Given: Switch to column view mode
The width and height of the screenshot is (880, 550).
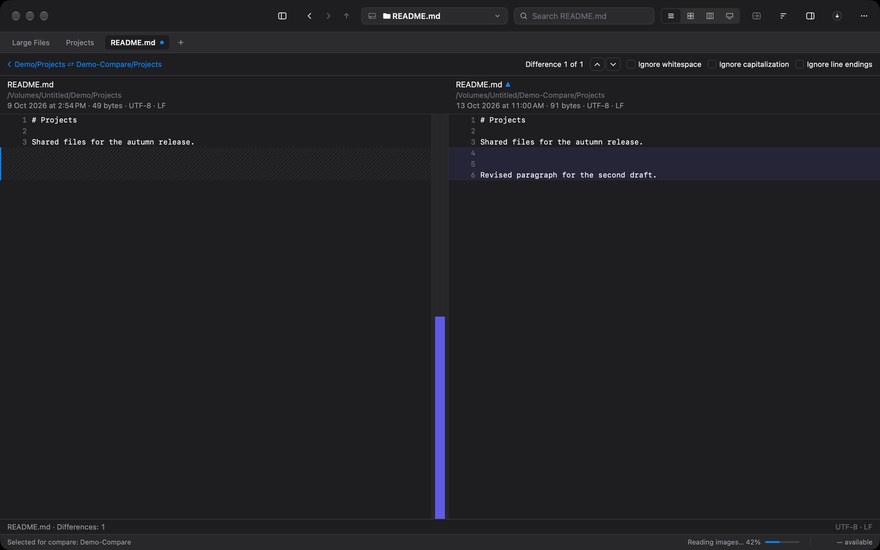Looking at the screenshot, I should click(710, 16).
